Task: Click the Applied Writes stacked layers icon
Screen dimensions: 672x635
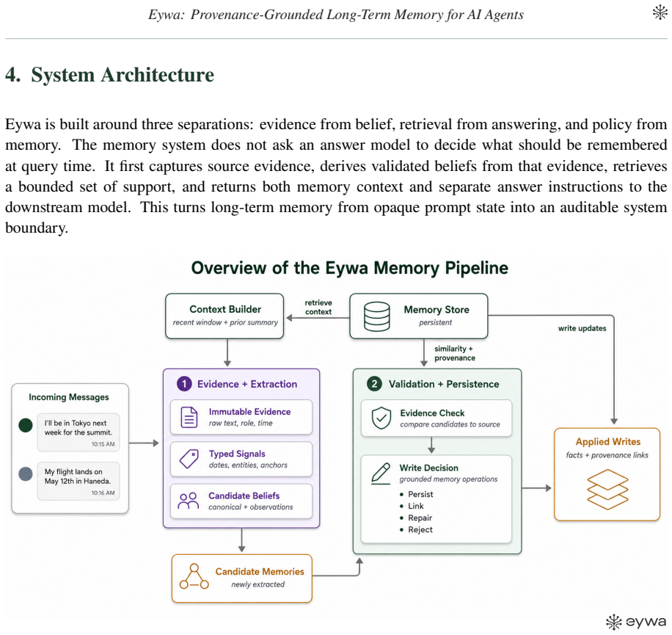Action: point(607,489)
